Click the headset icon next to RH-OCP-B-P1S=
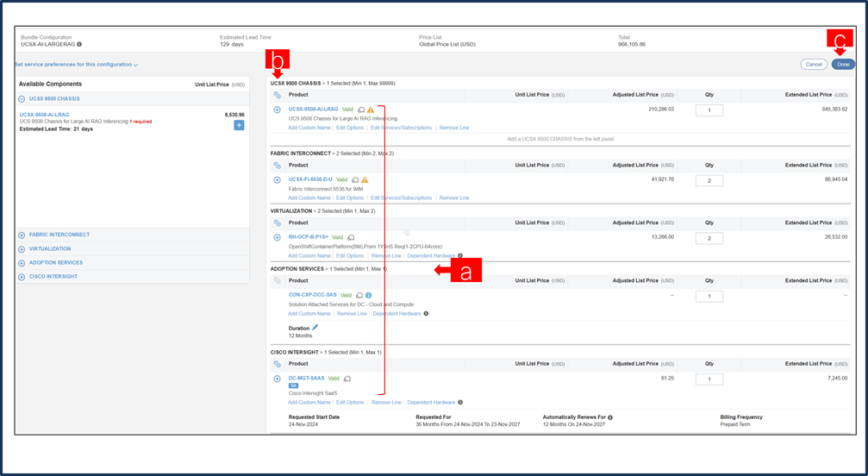 point(351,237)
